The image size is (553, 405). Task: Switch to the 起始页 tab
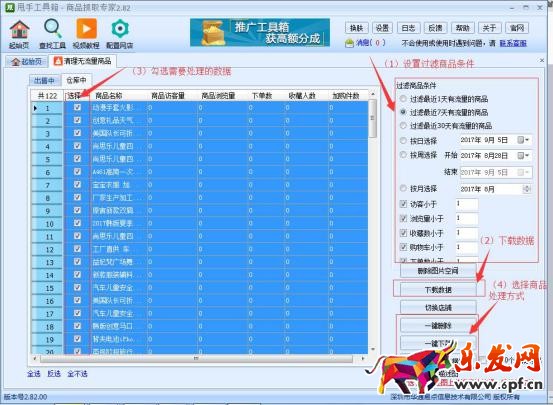27,61
